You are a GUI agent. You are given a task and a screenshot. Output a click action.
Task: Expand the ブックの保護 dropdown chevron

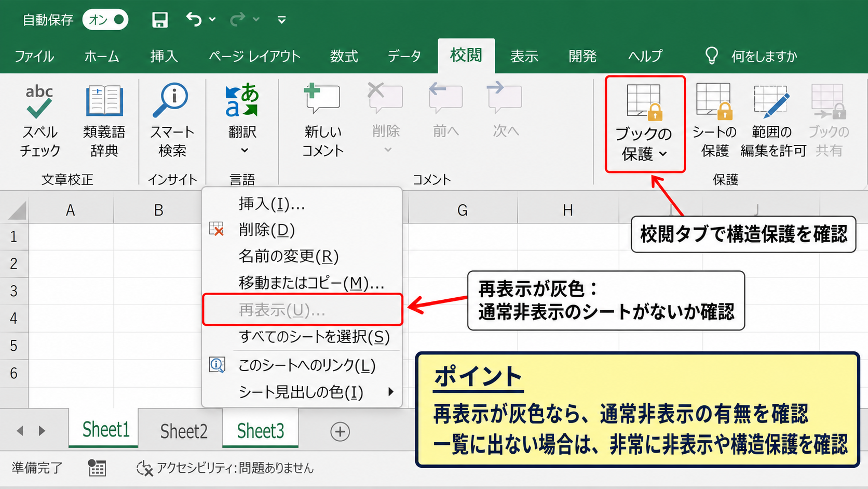coord(663,154)
